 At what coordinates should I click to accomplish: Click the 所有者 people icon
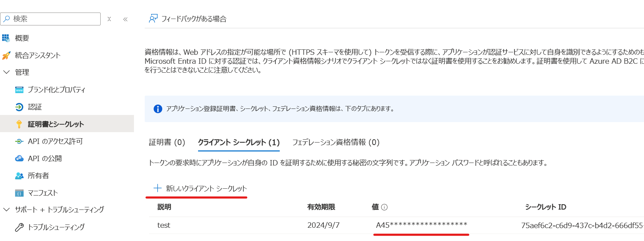pyautogui.click(x=19, y=176)
